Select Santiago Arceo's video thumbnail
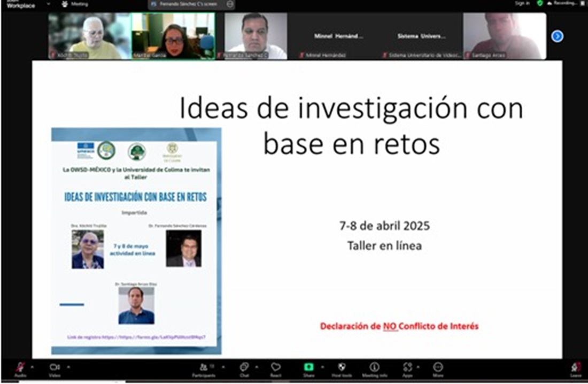The height and width of the screenshot is (384, 588). (504, 36)
